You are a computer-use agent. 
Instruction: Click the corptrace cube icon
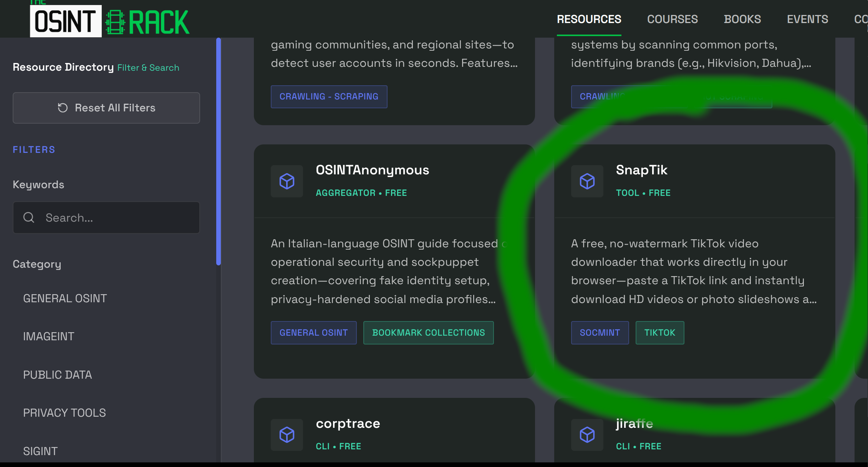(287, 435)
